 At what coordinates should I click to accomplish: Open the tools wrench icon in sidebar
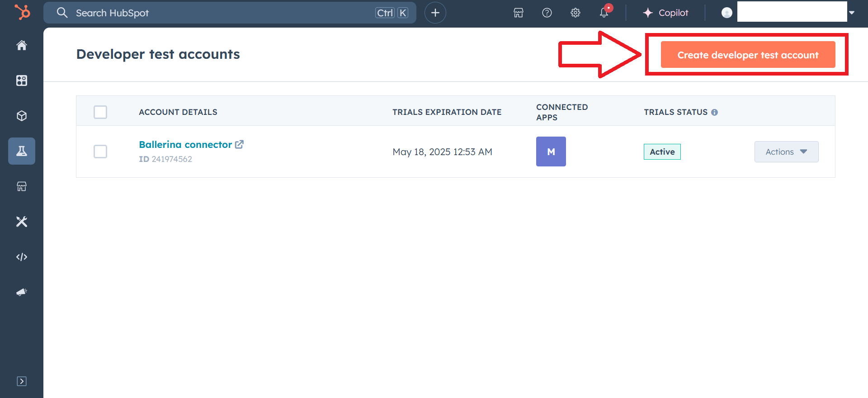[22, 222]
